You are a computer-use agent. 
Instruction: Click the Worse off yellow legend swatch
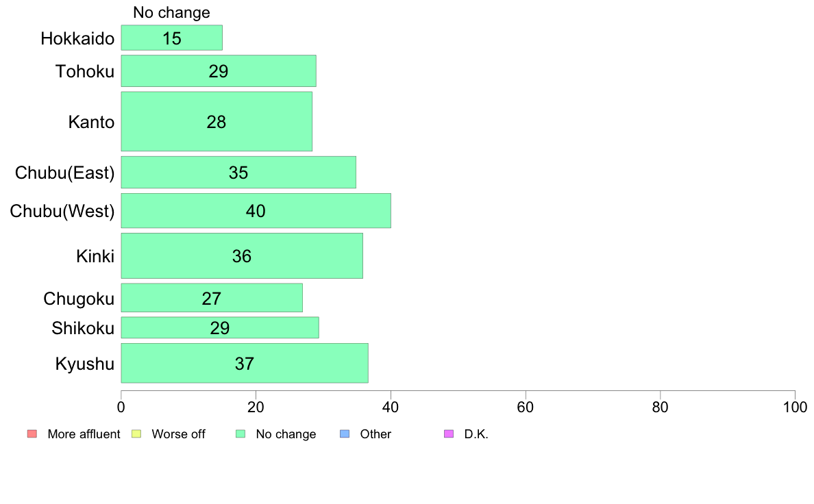136,434
